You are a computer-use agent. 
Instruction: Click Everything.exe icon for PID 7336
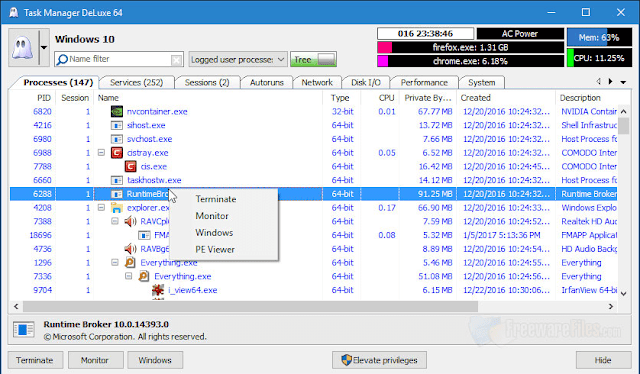point(144,276)
